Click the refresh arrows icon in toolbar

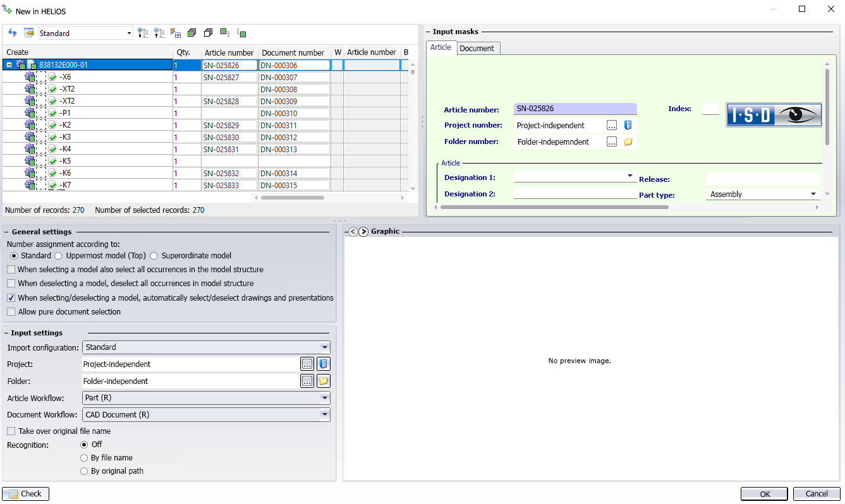pos(12,33)
